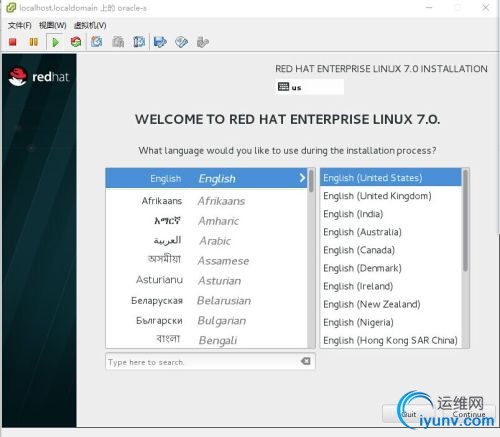The height and width of the screenshot is (437, 500).
Task: Select Amharic in the language list
Action: 207,221
